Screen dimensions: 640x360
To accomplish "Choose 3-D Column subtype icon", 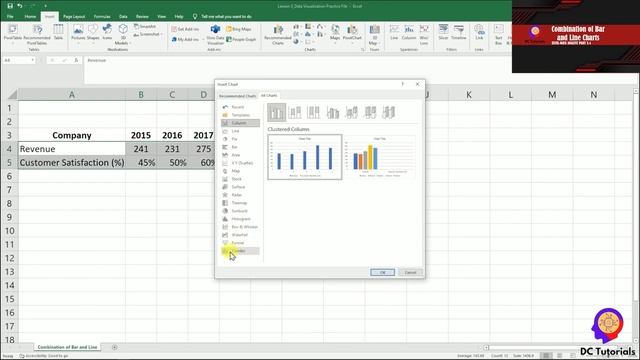I will 389,112.
